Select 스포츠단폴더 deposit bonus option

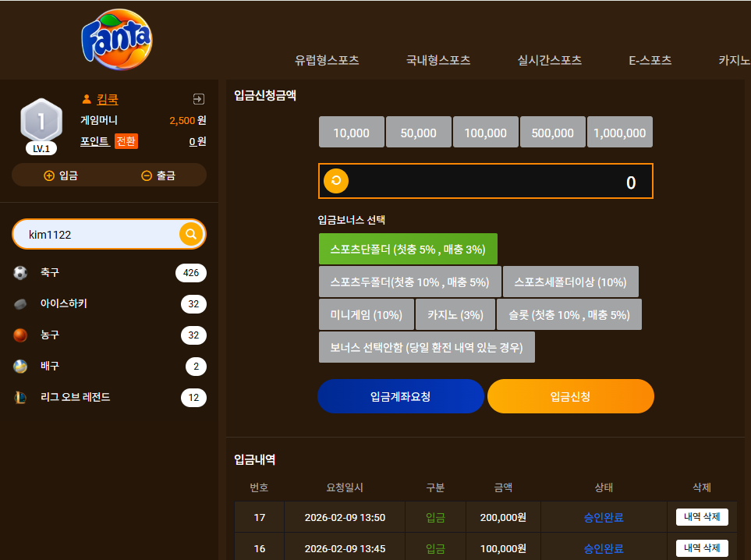408,249
